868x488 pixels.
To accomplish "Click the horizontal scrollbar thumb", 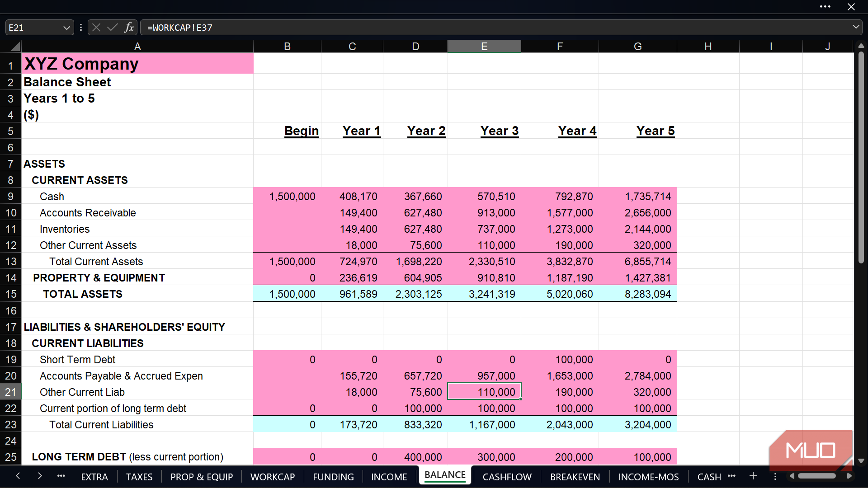I will click(x=816, y=476).
